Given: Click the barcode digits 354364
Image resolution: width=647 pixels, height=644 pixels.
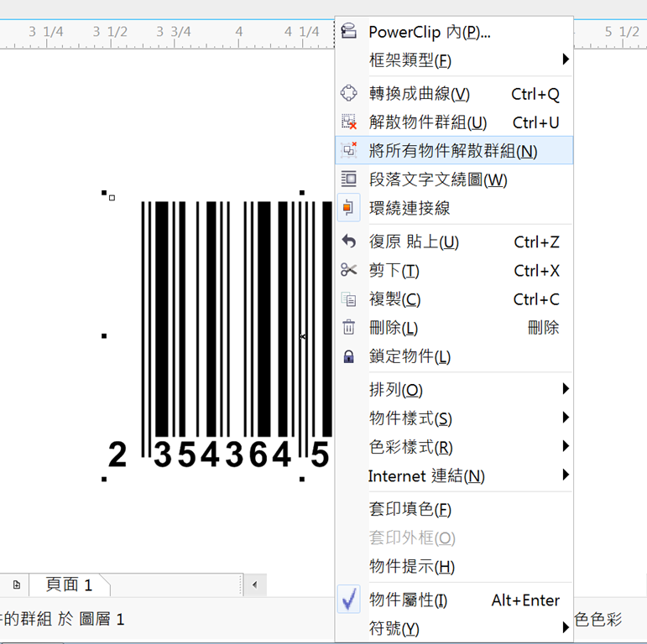Looking at the screenshot, I should click(222, 454).
